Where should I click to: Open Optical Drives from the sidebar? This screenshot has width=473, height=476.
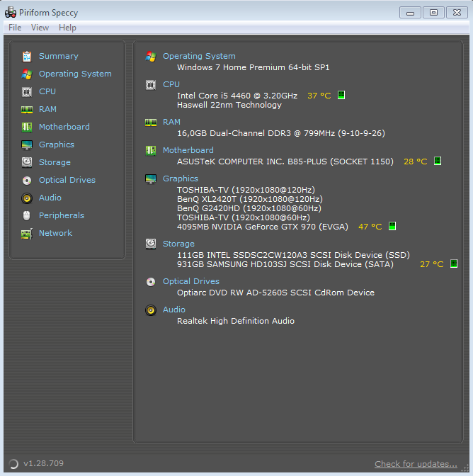(x=67, y=181)
